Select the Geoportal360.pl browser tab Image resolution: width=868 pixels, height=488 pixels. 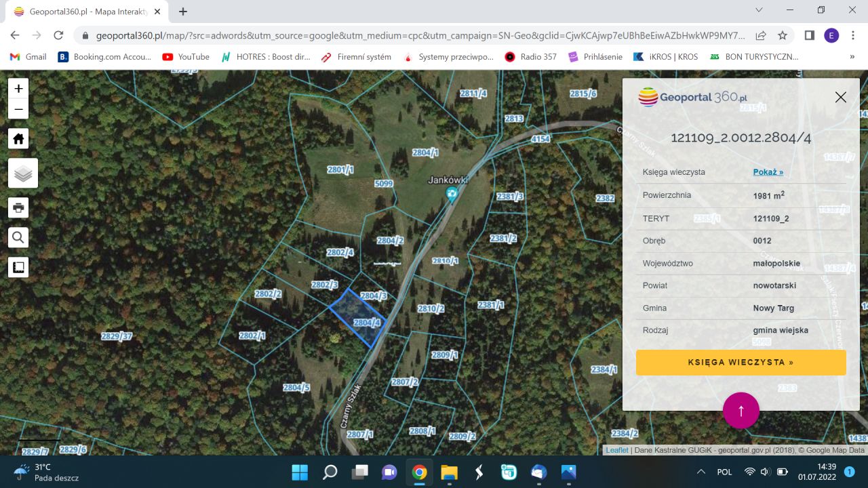click(87, 12)
